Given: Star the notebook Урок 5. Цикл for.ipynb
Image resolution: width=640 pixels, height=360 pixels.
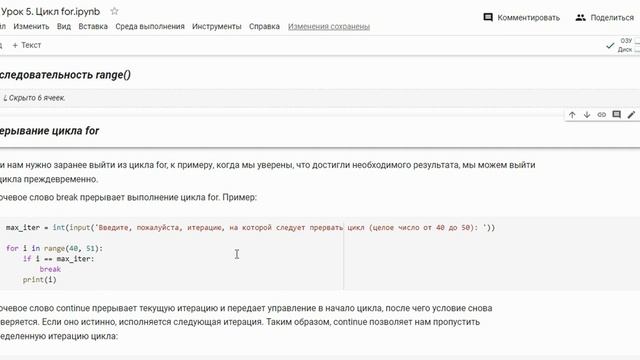Looking at the screenshot, I should click(114, 11).
